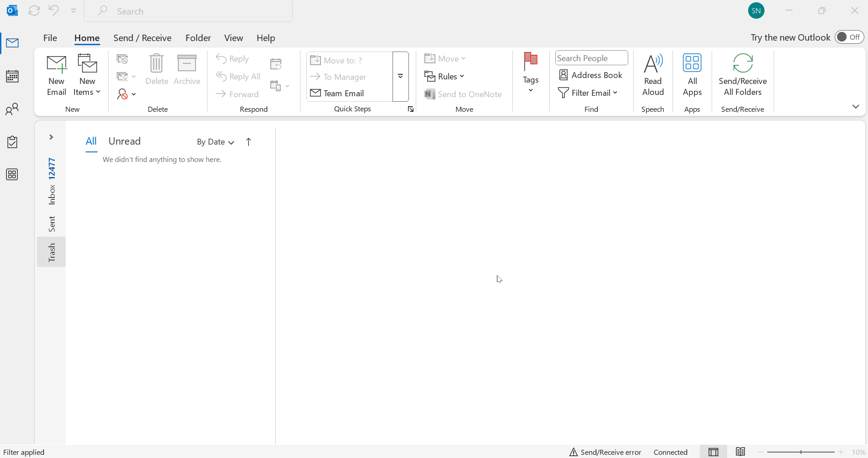Open the Help tab

(266, 38)
